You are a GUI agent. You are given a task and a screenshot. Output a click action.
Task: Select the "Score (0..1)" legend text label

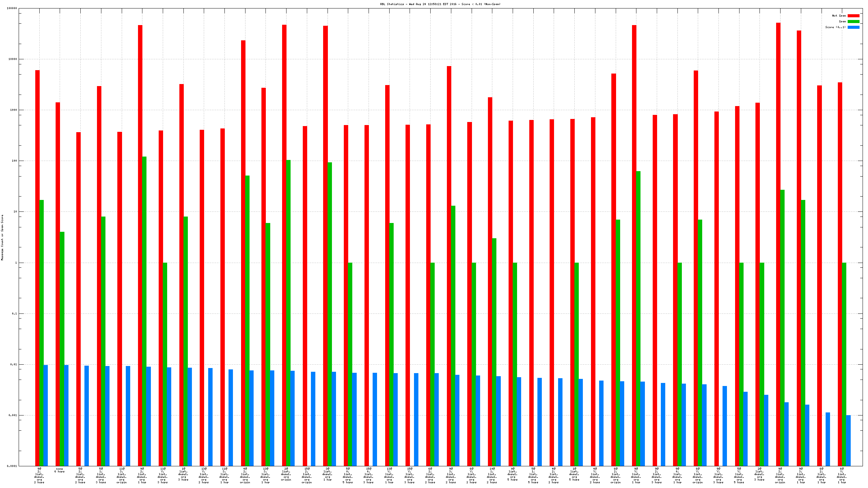point(835,27)
